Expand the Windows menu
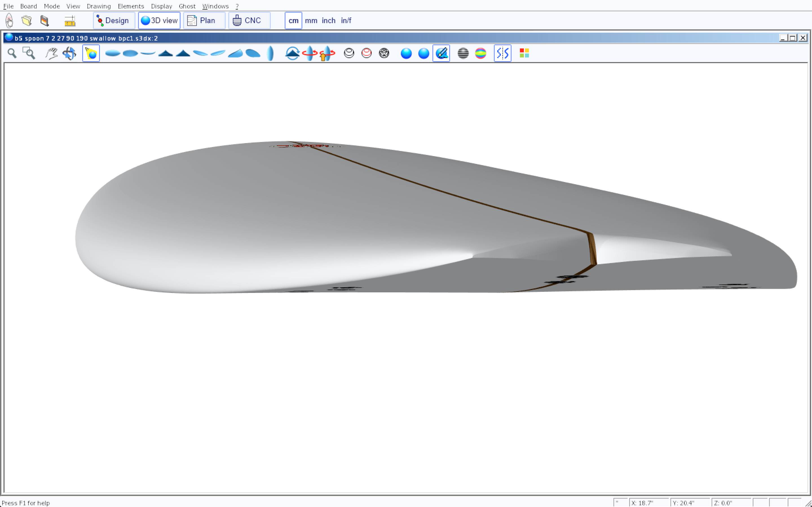 coord(215,6)
